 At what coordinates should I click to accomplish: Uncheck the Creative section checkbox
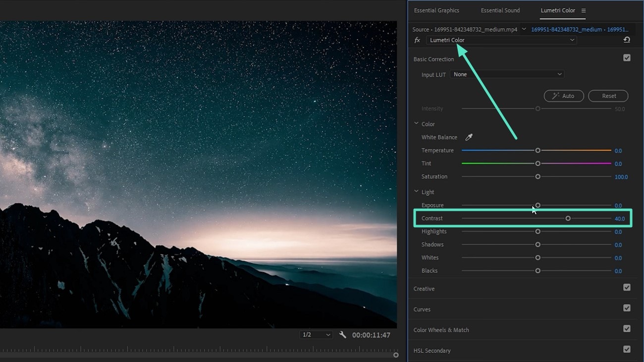[x=627, y=288]
